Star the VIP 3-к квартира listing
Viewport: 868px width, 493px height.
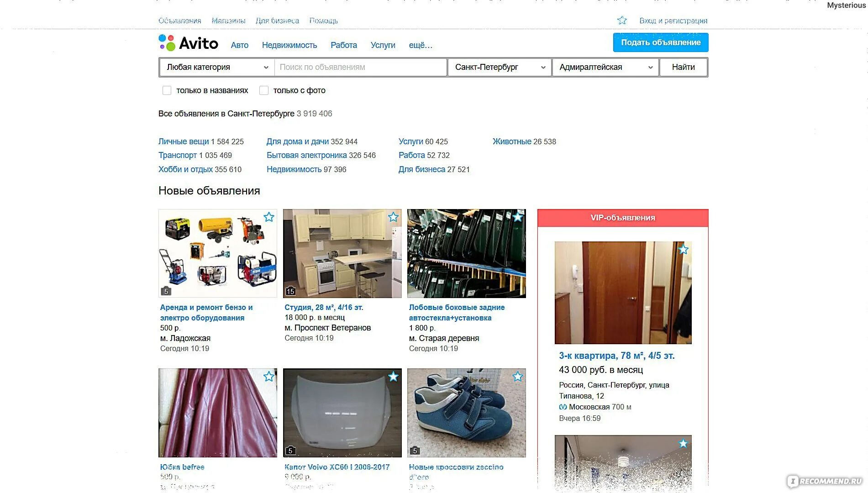[x=683, y=250]
